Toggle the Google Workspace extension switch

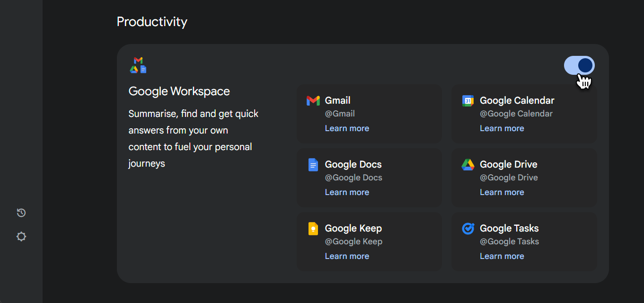coord(579,65)
